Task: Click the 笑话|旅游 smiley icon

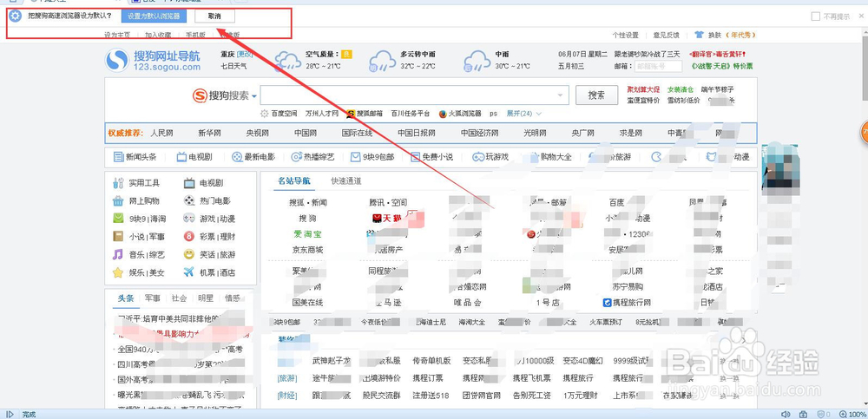Action: (189, 255)
